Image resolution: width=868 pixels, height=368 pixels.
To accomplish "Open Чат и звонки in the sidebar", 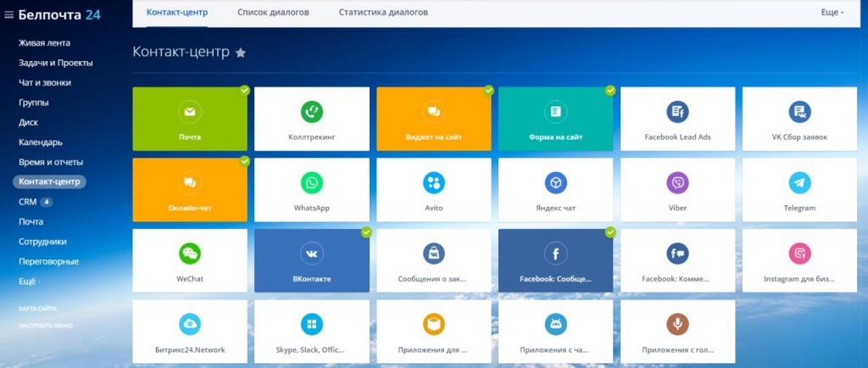I will pos(45,83).
